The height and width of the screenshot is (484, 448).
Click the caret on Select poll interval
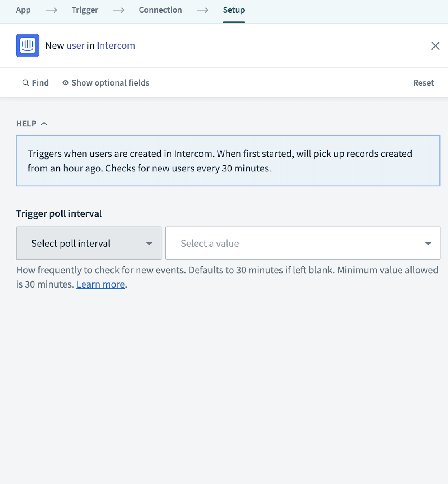149,243
